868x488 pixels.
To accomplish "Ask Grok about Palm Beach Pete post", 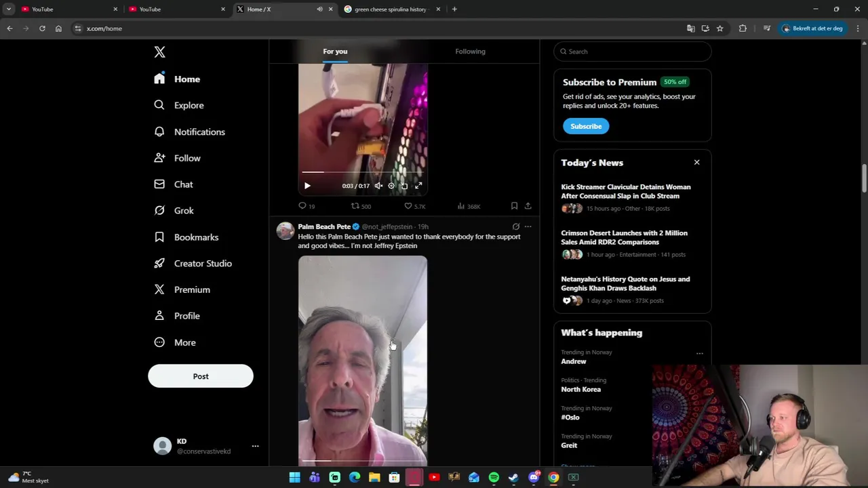I will pos(516,226).
